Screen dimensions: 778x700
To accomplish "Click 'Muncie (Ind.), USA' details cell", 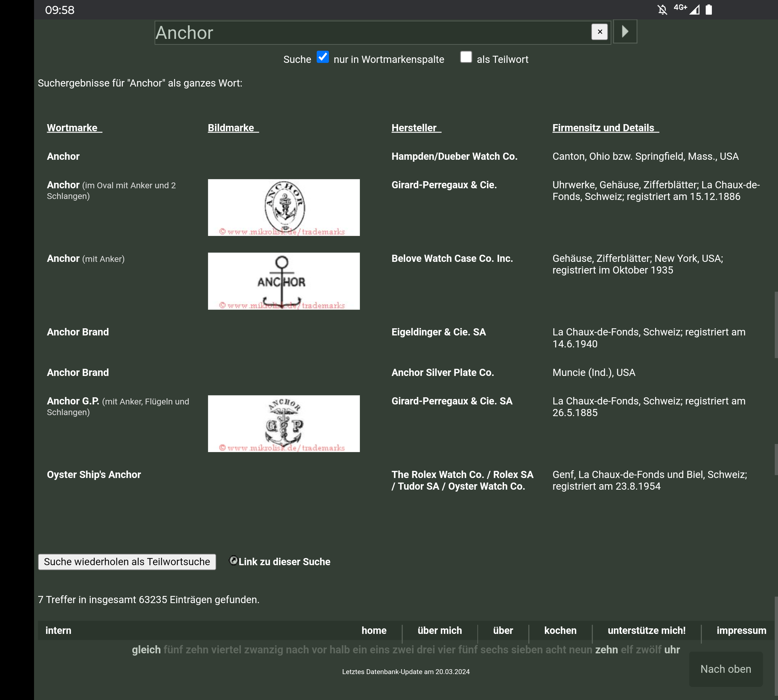I will [594, 372].
